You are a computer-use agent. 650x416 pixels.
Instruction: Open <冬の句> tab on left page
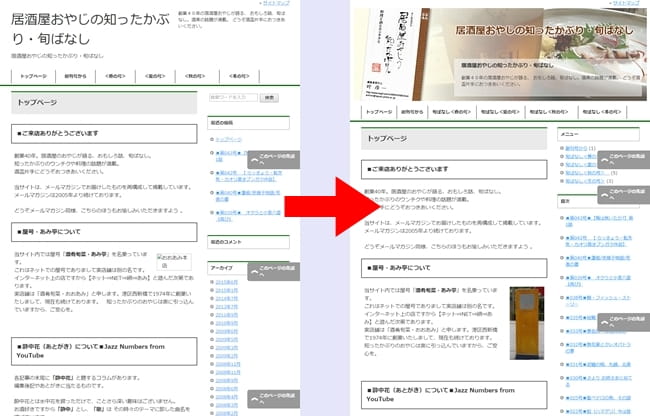pos(238,76)
